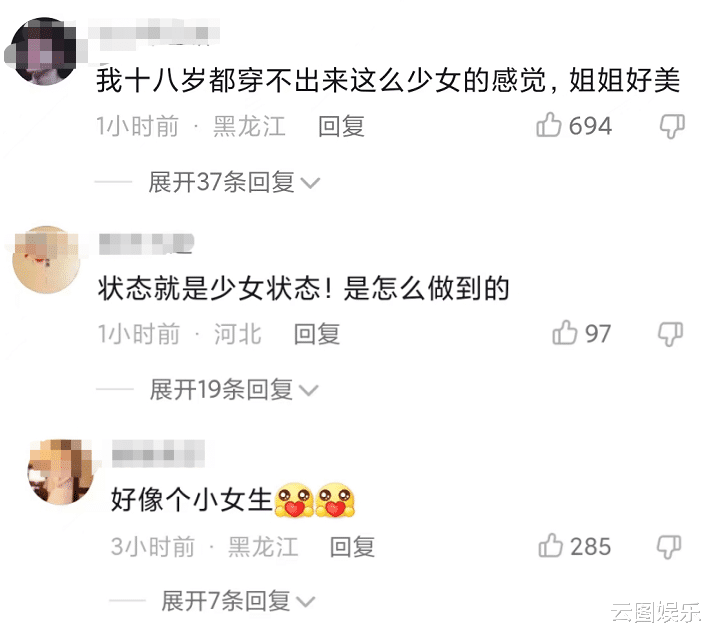Like the comment with 694 likes
Viewport: 713px width, 638px height.
pos(548,125)
